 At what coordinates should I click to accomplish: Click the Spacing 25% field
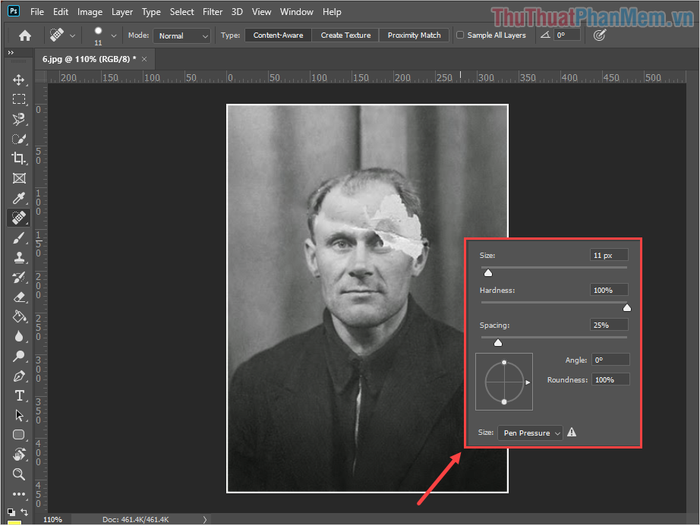click(x=609, y=325)
